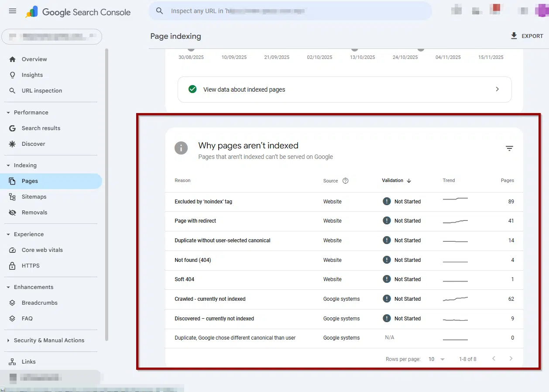Viewport: 549px width, 392px height.
Task: Click the Pages column header
Action: pos(508,180)
